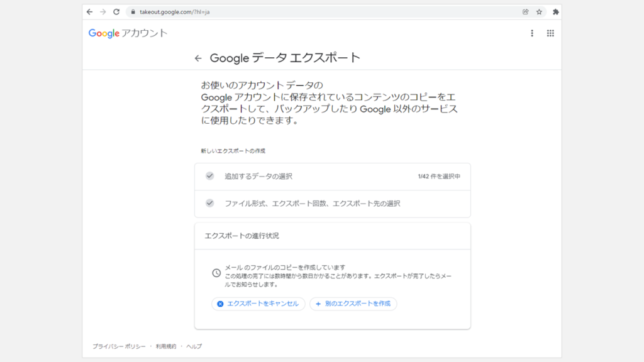The width and height of the screenshot is (644, 362).
Task: Bookmark page with the star icon
Action: pos(539,12)
